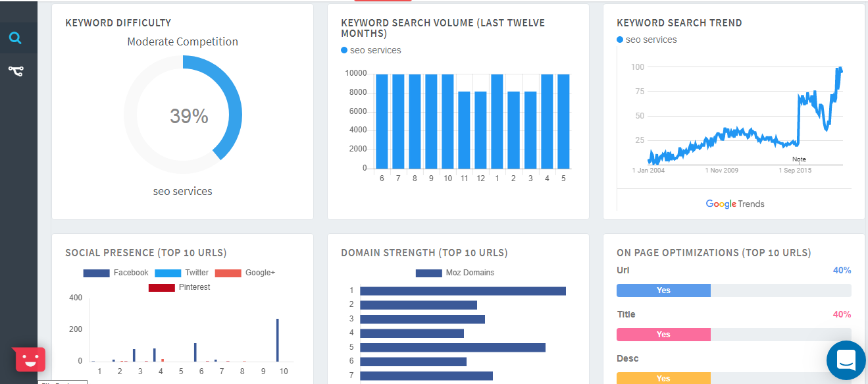This screenshot has width=868, height=384.
Task: Toggle Twitter series in Social Presence legend
Action: pos(182,273)
